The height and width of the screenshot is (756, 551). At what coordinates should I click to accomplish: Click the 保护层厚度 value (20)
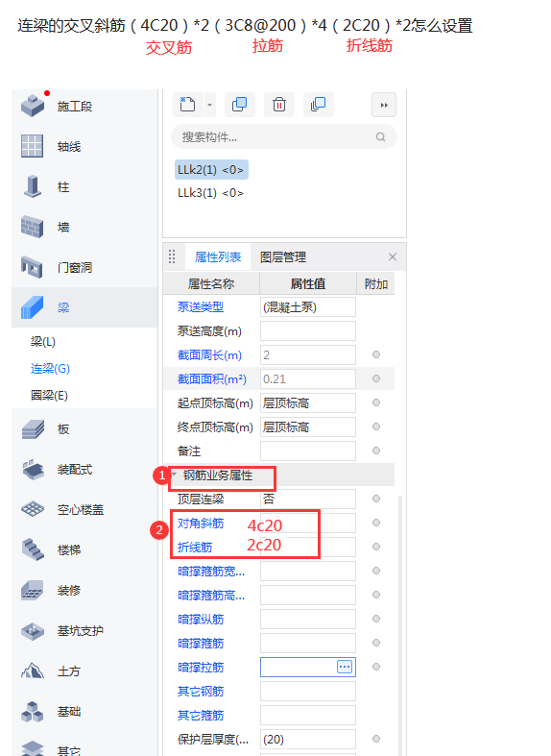pyautogui.click(x=308, y=739)
